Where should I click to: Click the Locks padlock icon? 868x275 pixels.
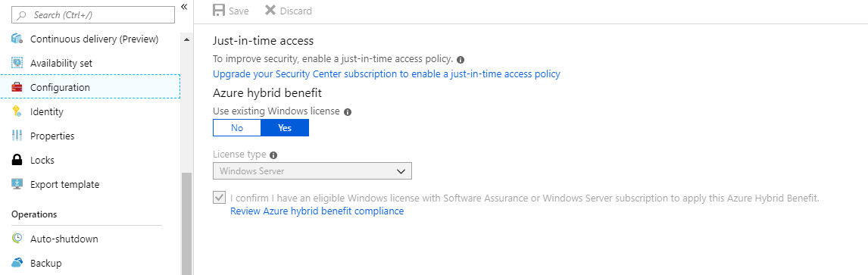[17, 160]
